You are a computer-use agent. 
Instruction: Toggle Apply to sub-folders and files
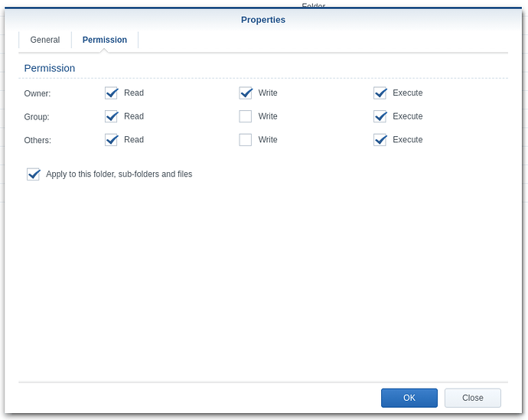click(34, 174)
